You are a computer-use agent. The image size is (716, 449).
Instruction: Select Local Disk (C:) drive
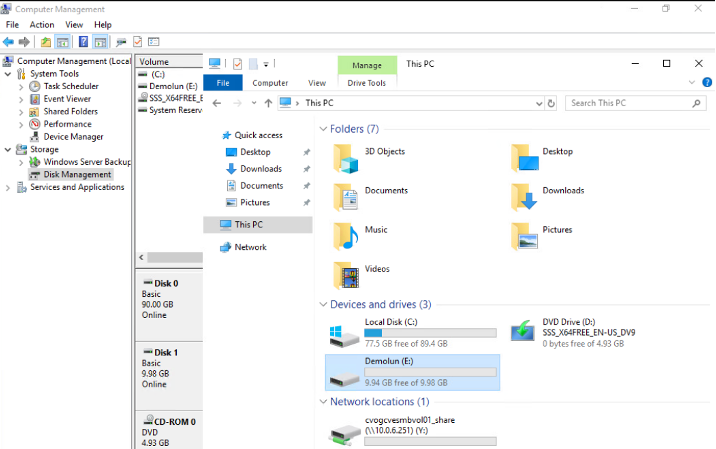(x=412, y=333)
